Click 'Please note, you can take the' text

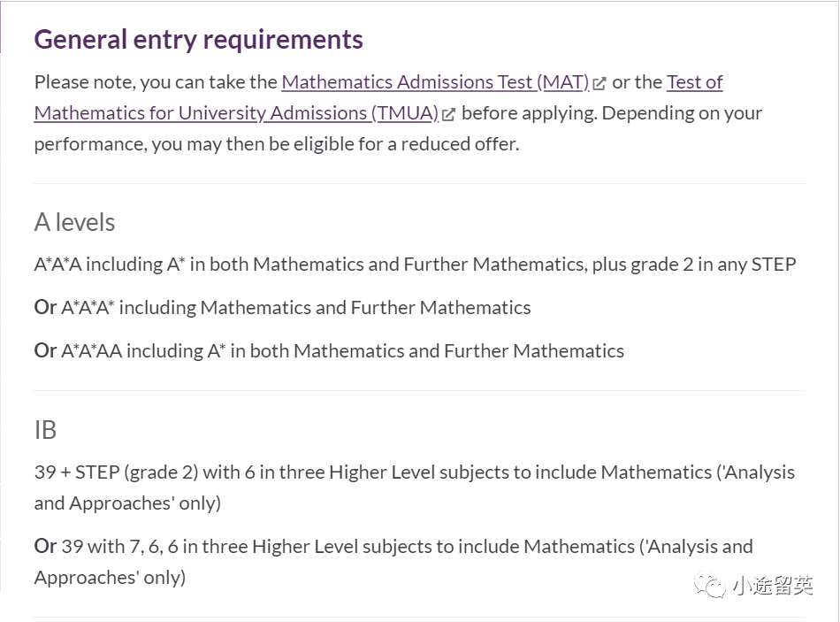tap(156, 82)
